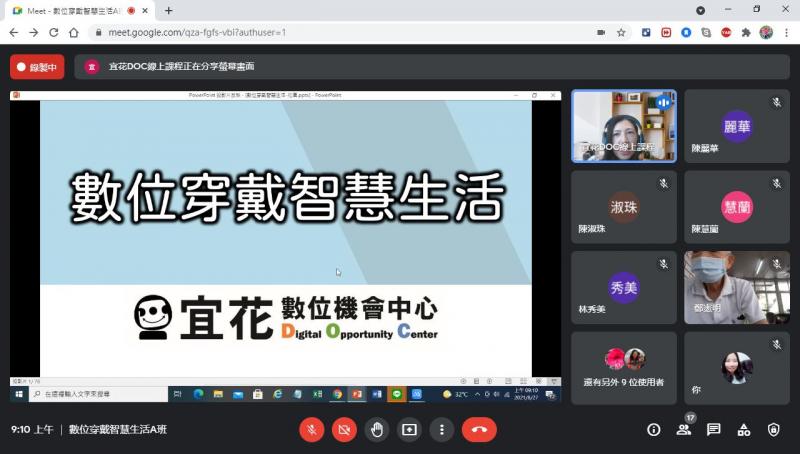Click the 9:10 上午 time text
This screenshot has width=800, height=454.
[x=32, y=430]
